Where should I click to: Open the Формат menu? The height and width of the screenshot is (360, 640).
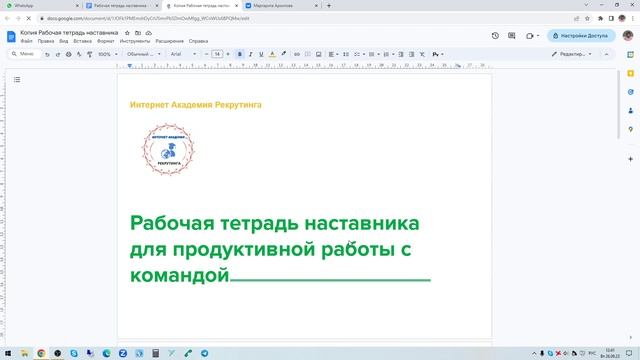click(x=106, y=41)
